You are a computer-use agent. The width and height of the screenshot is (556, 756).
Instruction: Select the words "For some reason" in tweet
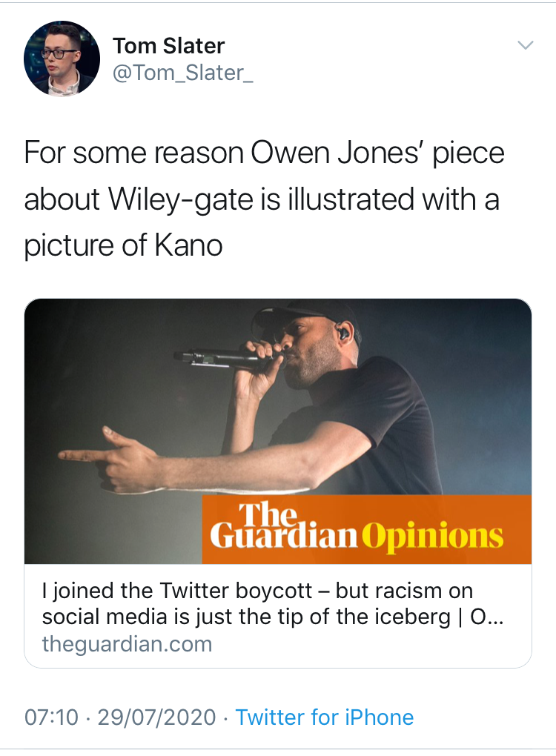coord(133,153)
